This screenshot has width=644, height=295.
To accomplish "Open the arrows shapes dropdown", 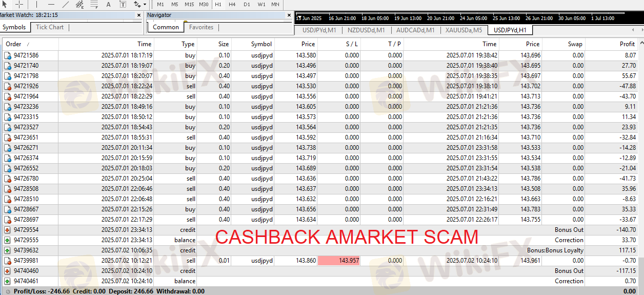I will [x=140, y=4].
